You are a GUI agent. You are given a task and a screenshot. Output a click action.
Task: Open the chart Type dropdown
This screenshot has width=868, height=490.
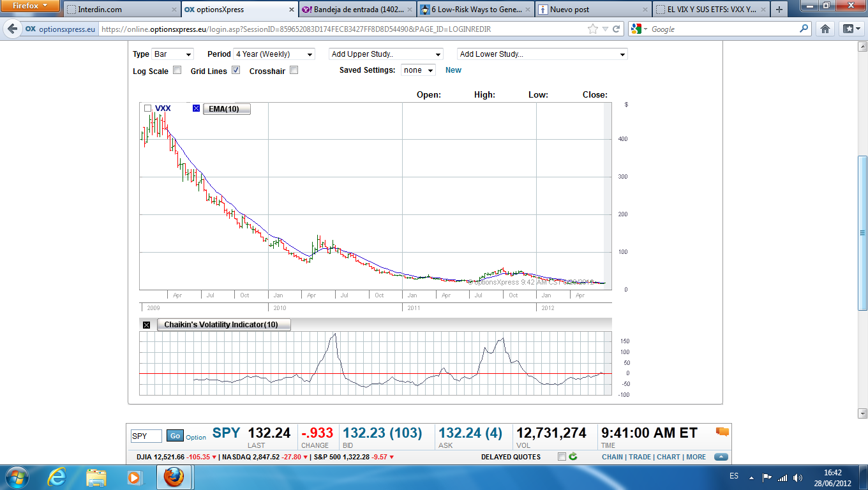click(x=172, y=54)
